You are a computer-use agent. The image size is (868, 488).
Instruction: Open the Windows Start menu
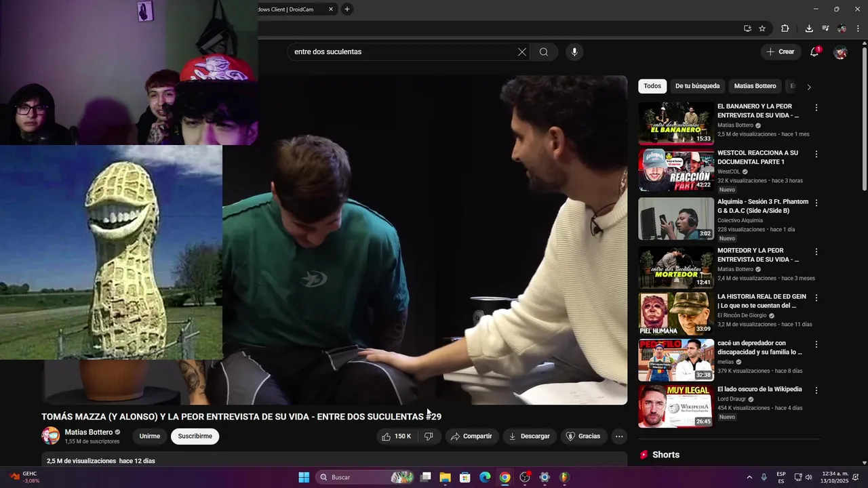coord(304,477)
